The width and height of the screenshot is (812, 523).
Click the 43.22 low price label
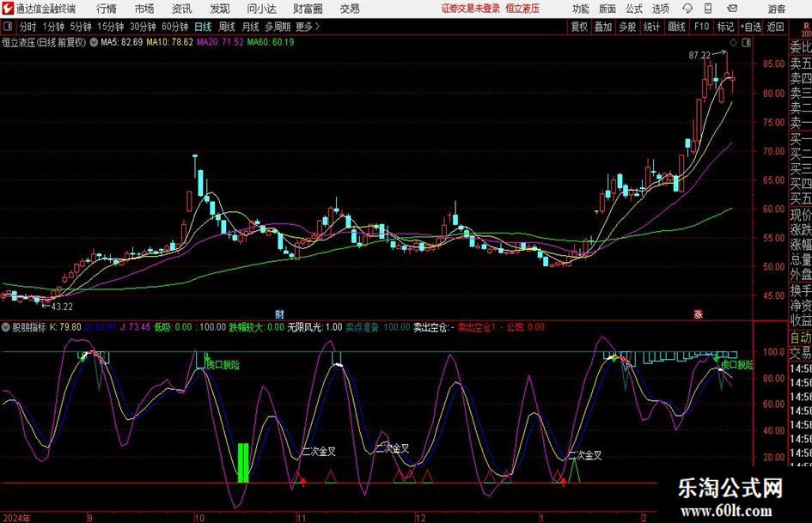click(x=62, y=307)
